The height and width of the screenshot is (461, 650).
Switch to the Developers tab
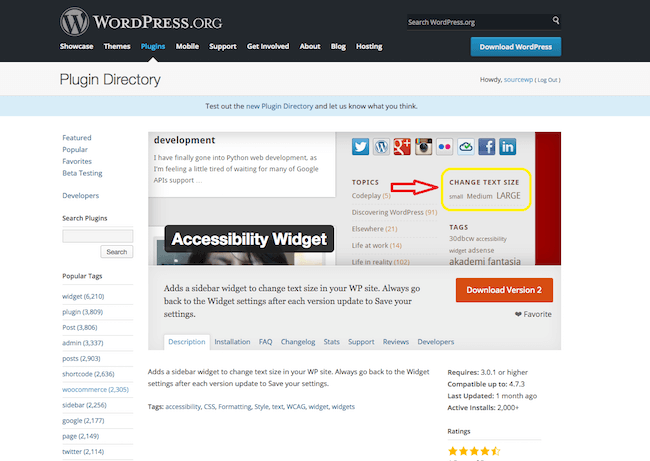[436, 342]
